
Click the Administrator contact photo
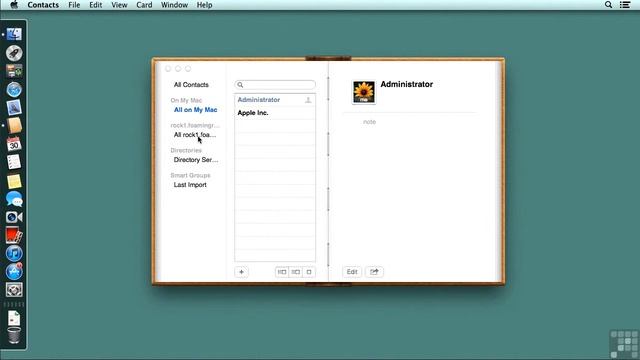pyautogui.click(x=364, y=92)
